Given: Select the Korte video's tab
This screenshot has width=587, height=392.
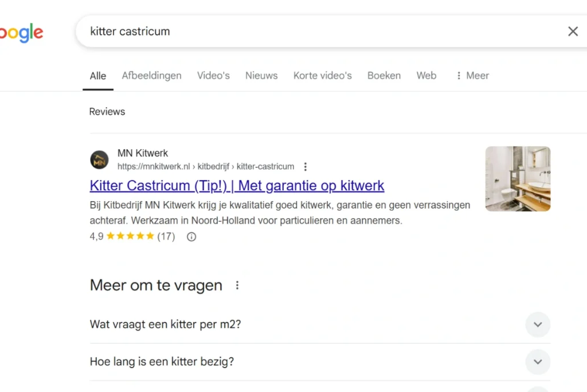Looking at the screenshot, I should (x=323, y=76).
